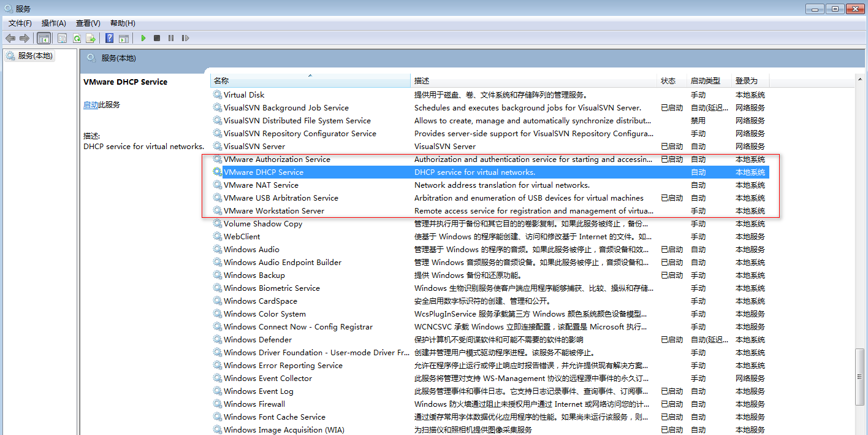The image size is (868, 435).
Task: Select the Windows Audio Endpoint Builder name
Action: (283, 262)
